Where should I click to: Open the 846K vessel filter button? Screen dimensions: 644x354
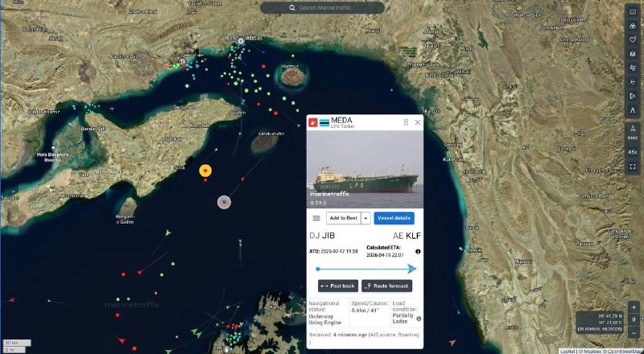tap(633, 132)
